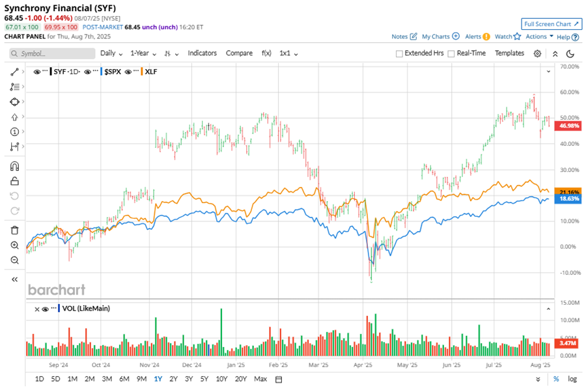Select the 6M time range
The height and width of the screenshot is (390, 588).
pos(124,379)
